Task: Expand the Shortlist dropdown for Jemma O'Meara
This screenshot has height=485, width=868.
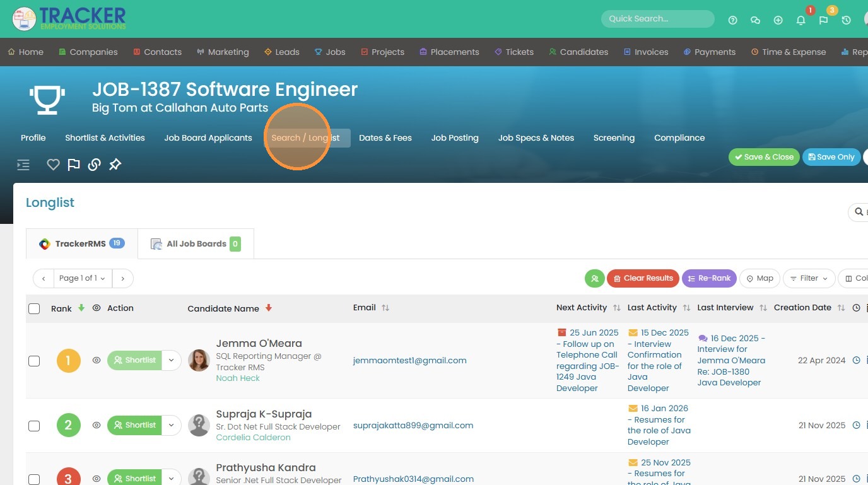Action: (172, 360)
